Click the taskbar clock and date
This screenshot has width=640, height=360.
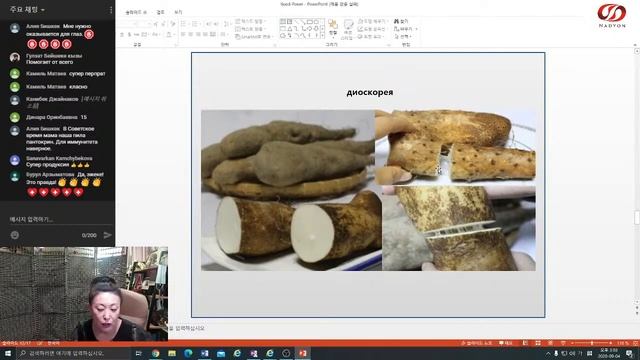609,353
